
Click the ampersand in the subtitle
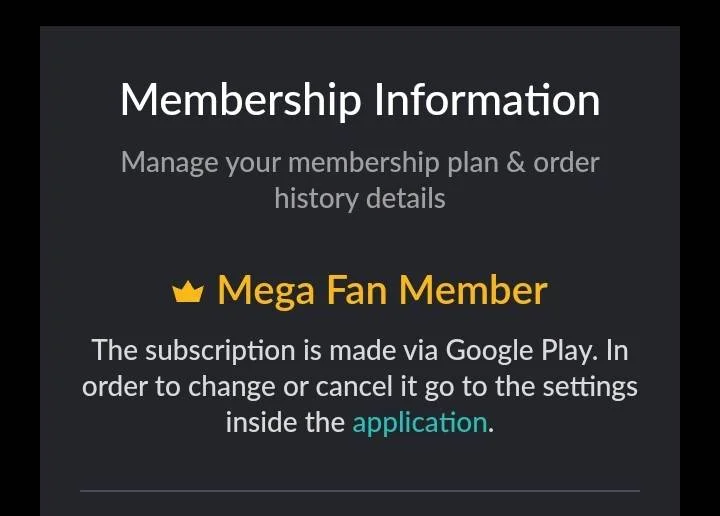pyautogui.click(x=516, y=163)
